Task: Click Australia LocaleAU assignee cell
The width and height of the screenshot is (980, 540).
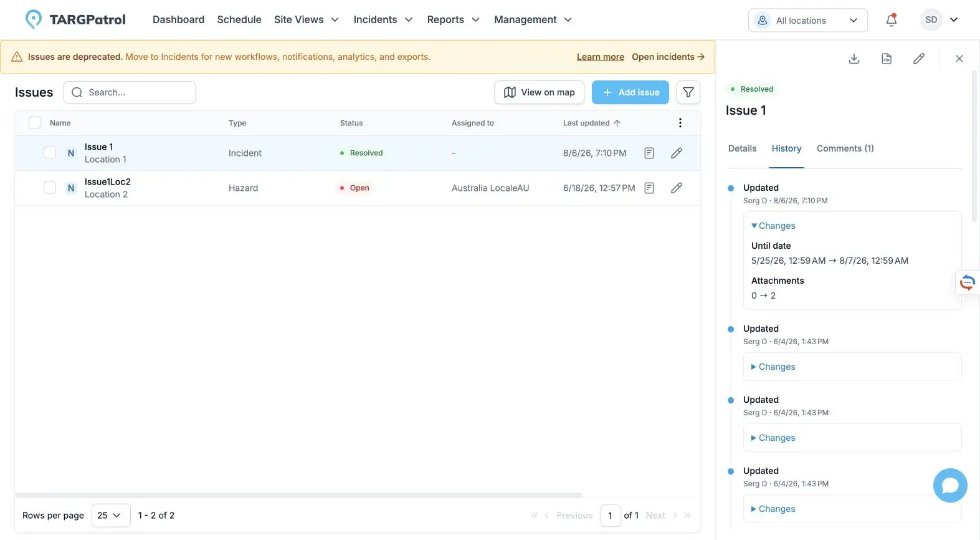Action: (x=490, y=188)
